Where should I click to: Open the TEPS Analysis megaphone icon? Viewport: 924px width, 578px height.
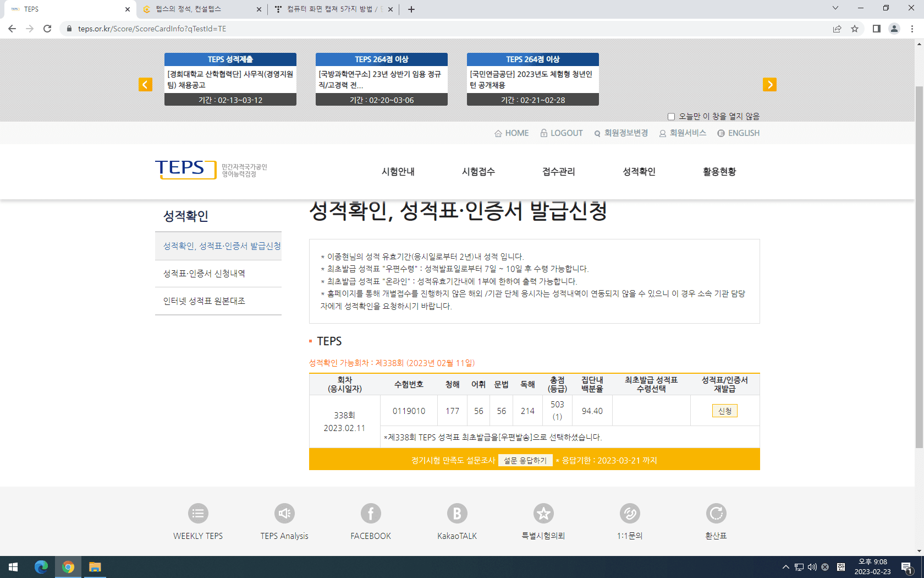tap(284, 514)
